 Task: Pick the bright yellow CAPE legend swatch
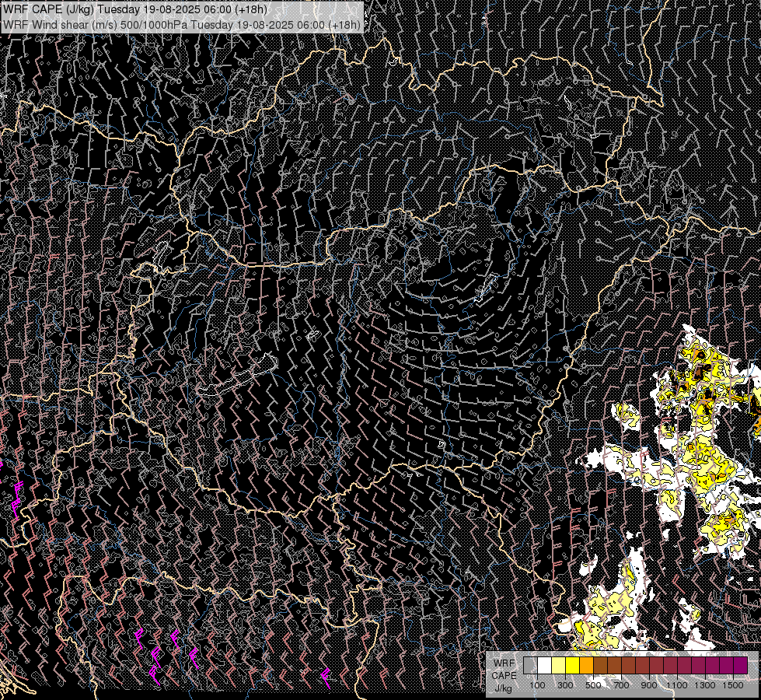(x=573, y=665)
